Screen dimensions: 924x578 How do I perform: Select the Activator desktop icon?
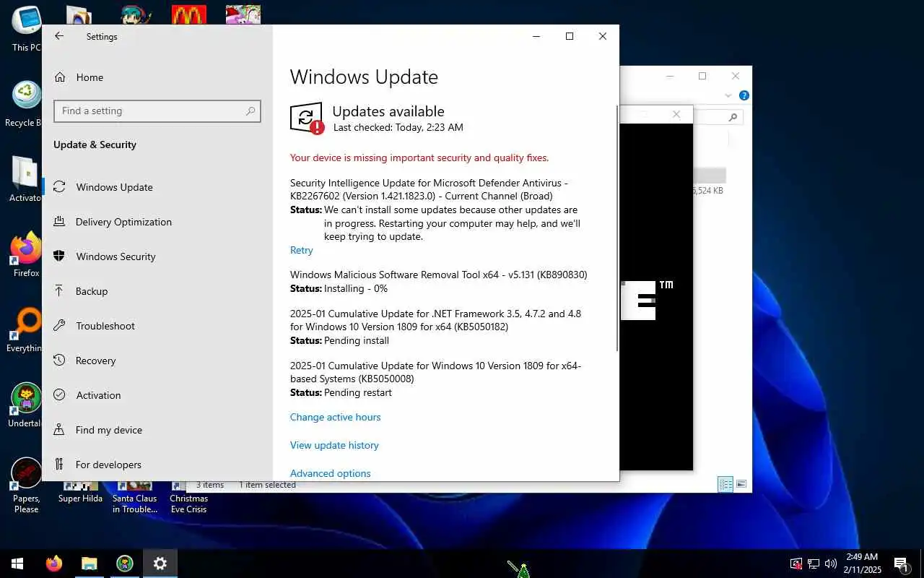point(26,179)
